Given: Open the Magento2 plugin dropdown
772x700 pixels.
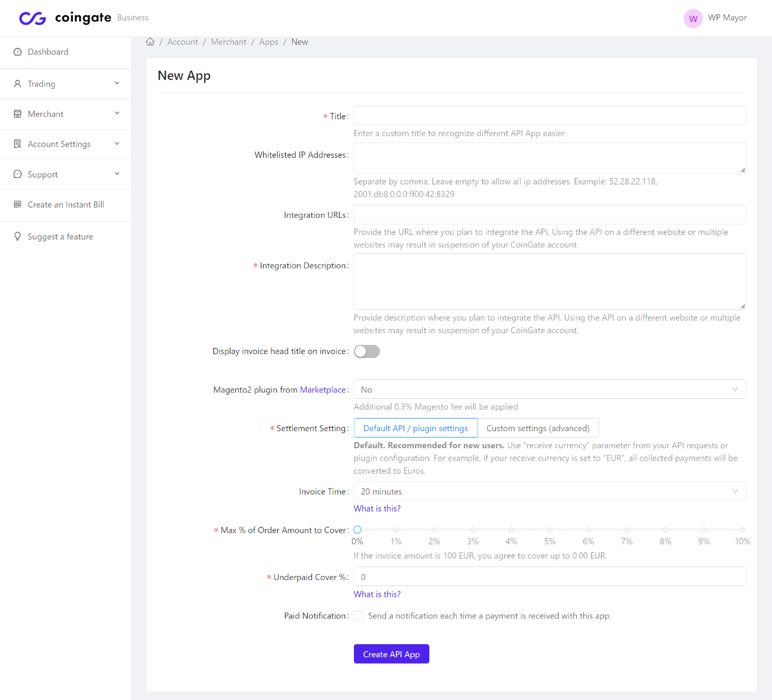Looking at the screenshot, I should pos(550,389).
